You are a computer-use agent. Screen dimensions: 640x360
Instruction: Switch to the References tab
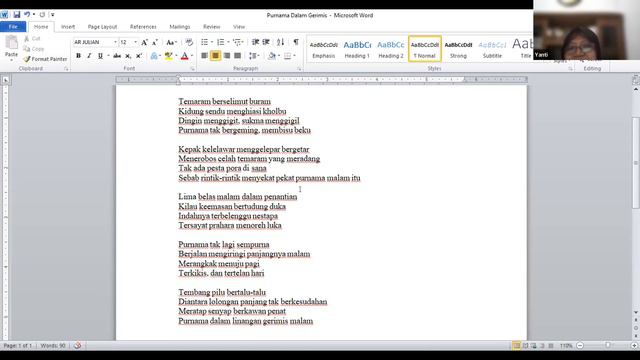pyautogui.click(x=143, y=27)
